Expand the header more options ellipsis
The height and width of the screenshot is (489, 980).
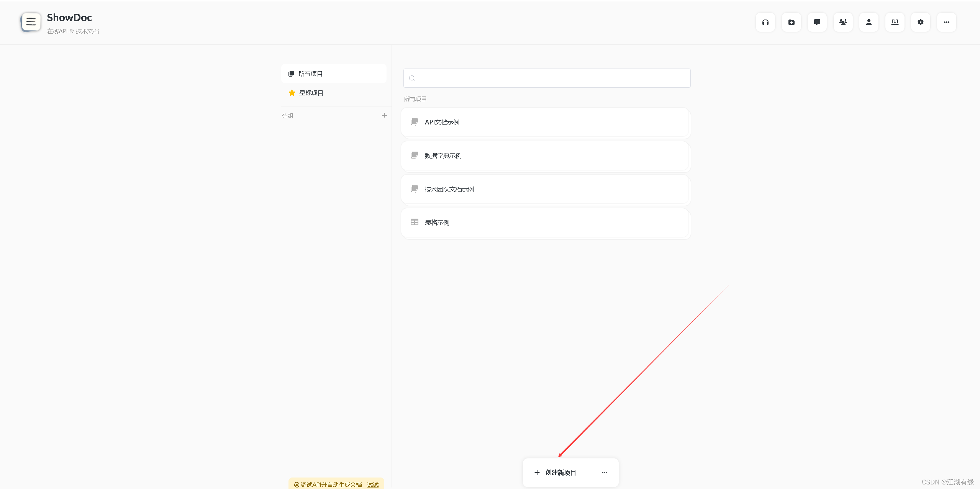point(946,22)
